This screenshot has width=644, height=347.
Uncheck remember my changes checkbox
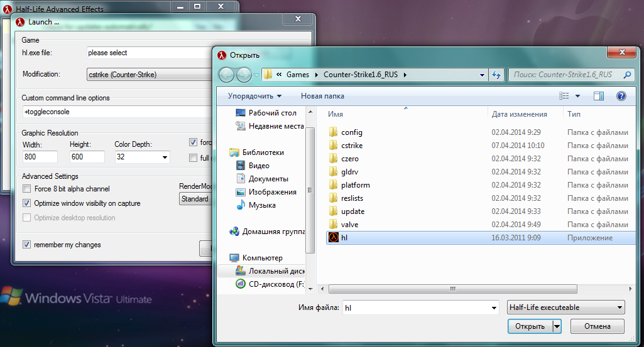pos(26,245)
